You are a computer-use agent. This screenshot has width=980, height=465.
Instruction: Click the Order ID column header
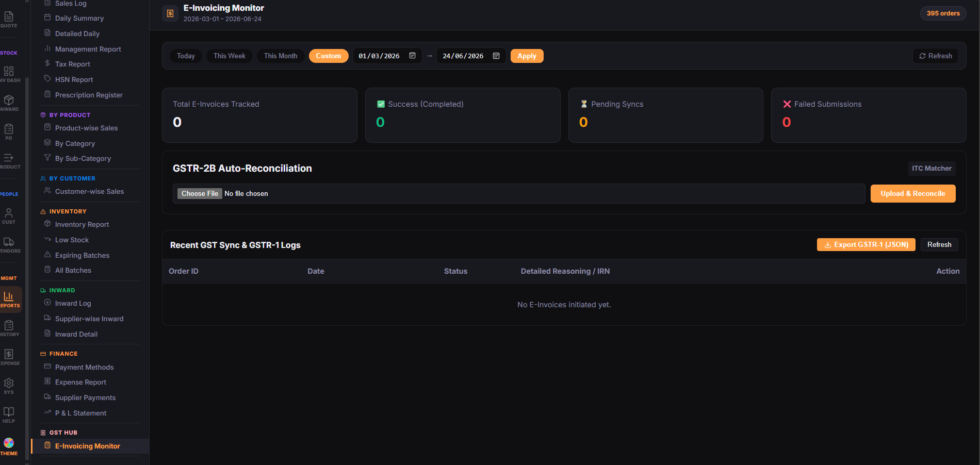[x=184, y=271]
